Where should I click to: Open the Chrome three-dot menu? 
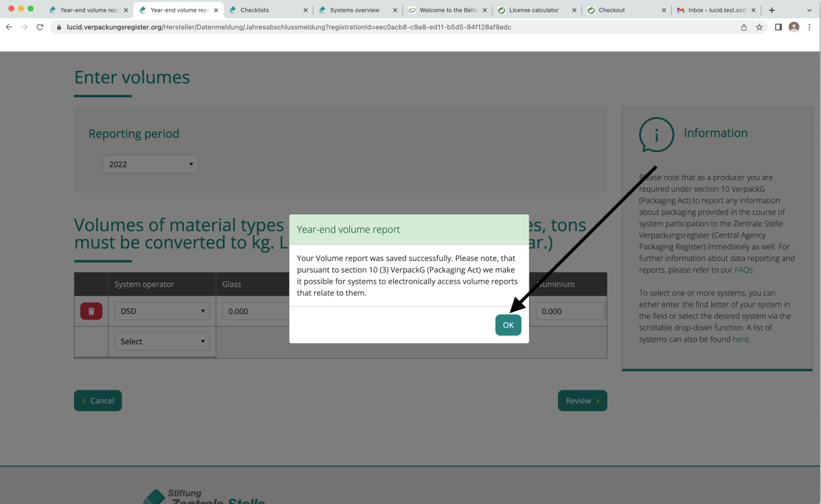(x=809, y=27)
